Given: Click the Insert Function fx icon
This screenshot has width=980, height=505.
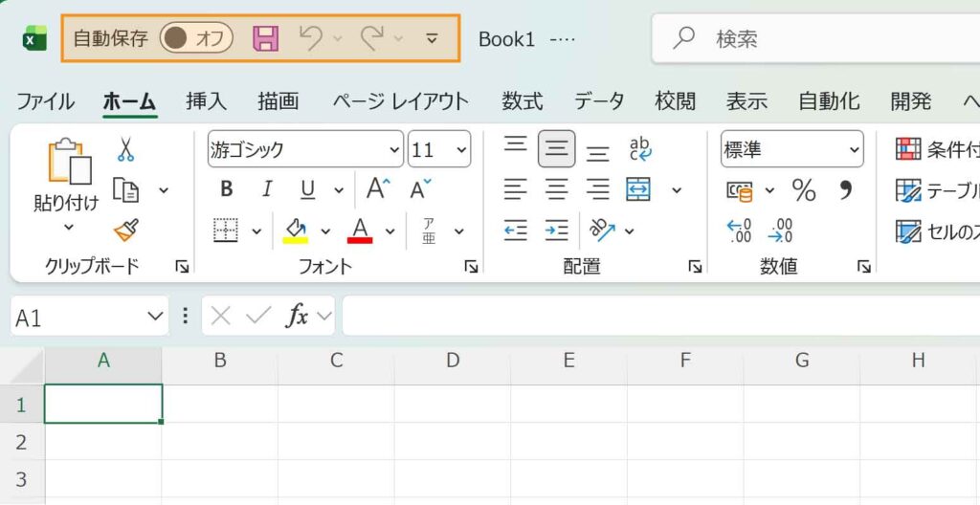Looking at the screenshot, I should (x=298, y=317).
